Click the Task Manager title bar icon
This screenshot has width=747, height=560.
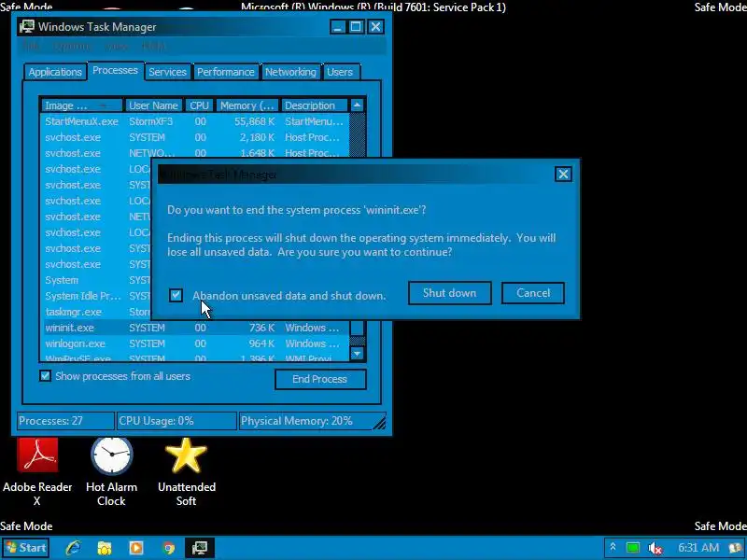(27, 27)
